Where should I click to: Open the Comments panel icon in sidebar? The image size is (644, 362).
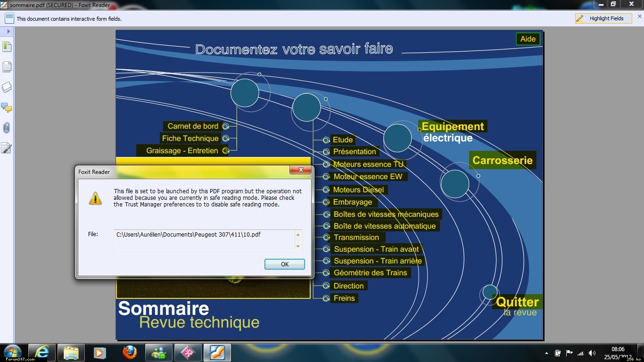pos(7,107)
